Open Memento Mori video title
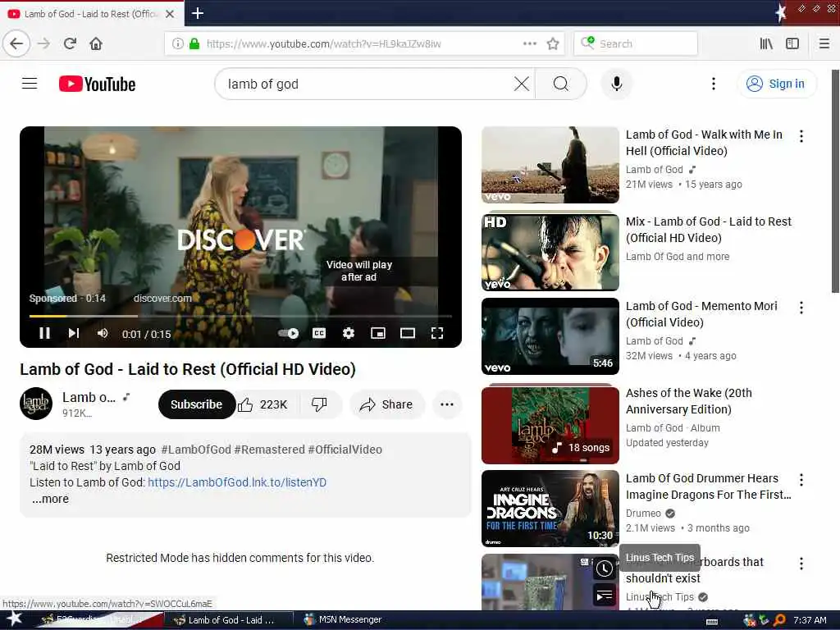Viewport: 840px width, 630px height. 701,314
